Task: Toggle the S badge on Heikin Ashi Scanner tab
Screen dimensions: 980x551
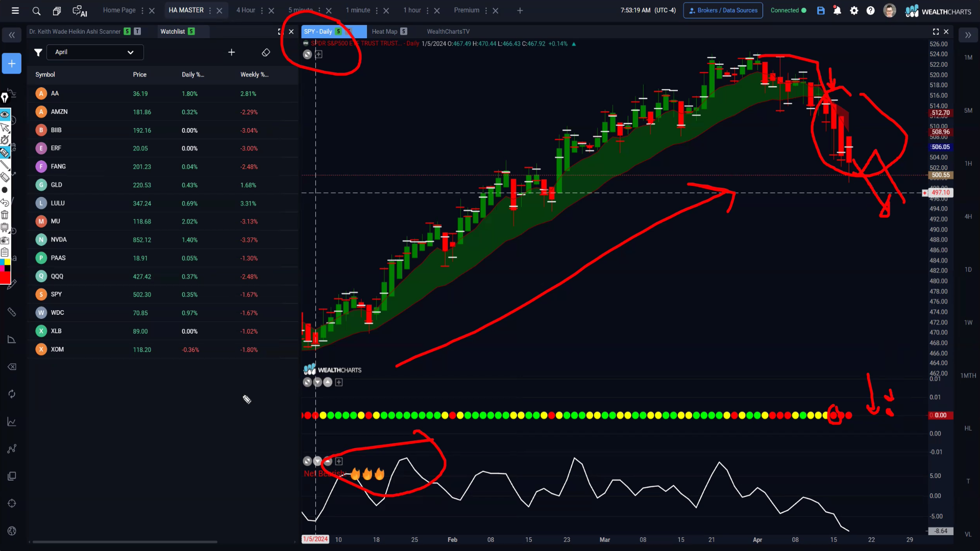Action: [x=127, y=32]
